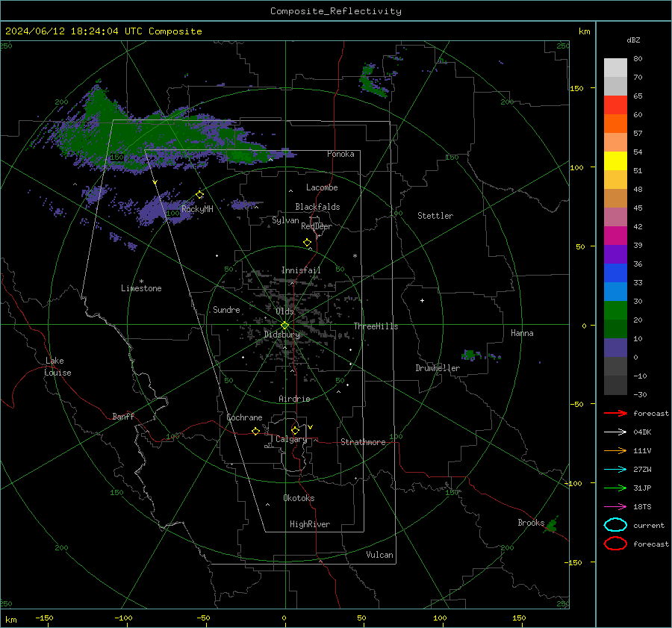Click the white plus marker west of Hanna

[x=422, y=300]
